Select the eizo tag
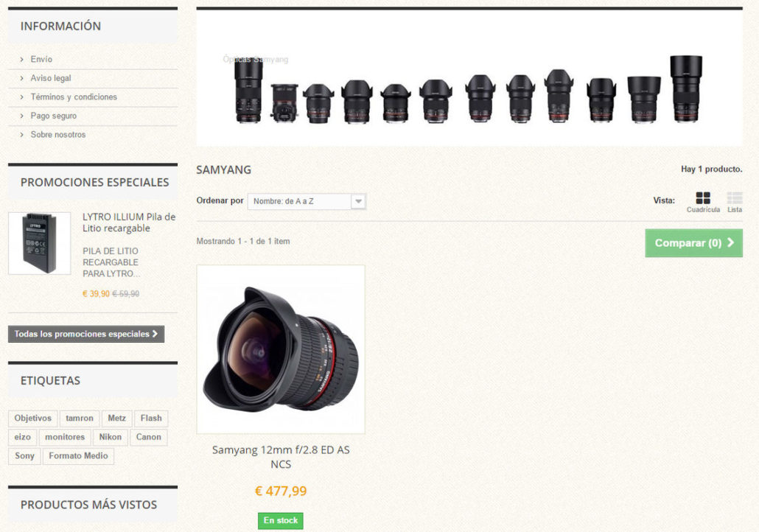Image resolution: width=759 pixels, height=532 pixels. (22, 437)
